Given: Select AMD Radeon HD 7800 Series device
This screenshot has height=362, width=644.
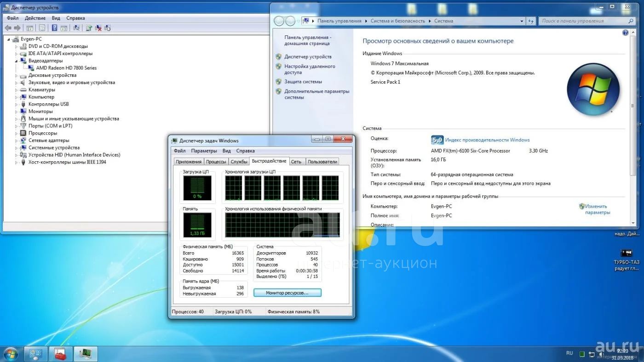Looking at the screenshot, I should (66, 68).
